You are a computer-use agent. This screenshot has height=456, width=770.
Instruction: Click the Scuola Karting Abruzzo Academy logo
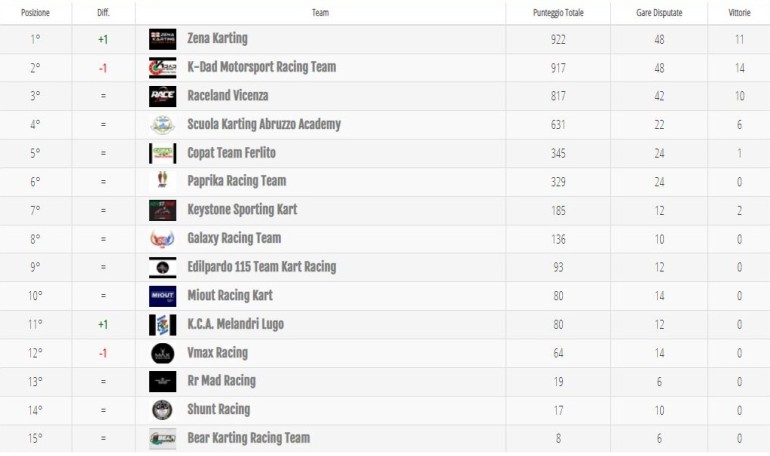coord(162,125)
